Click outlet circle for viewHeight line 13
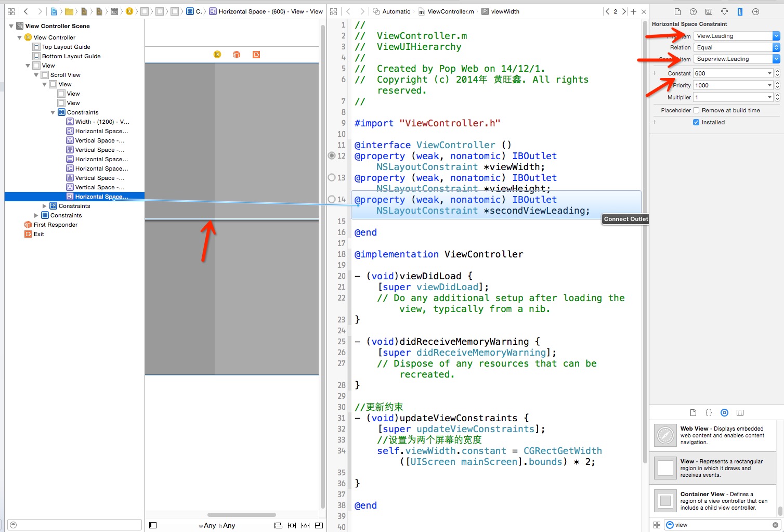Image resolution: width=784 pixels, height=532 pixels. pyautogui.click(x=332, y=177)
